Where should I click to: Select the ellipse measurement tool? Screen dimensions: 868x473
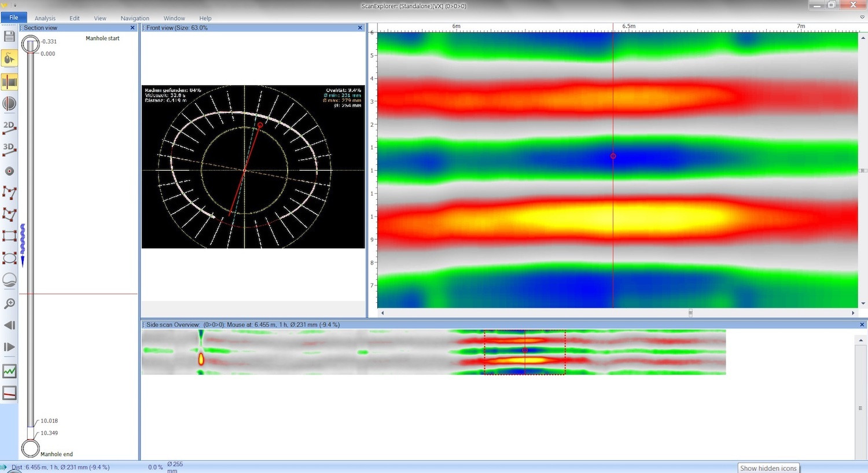[x=9, y=258]
